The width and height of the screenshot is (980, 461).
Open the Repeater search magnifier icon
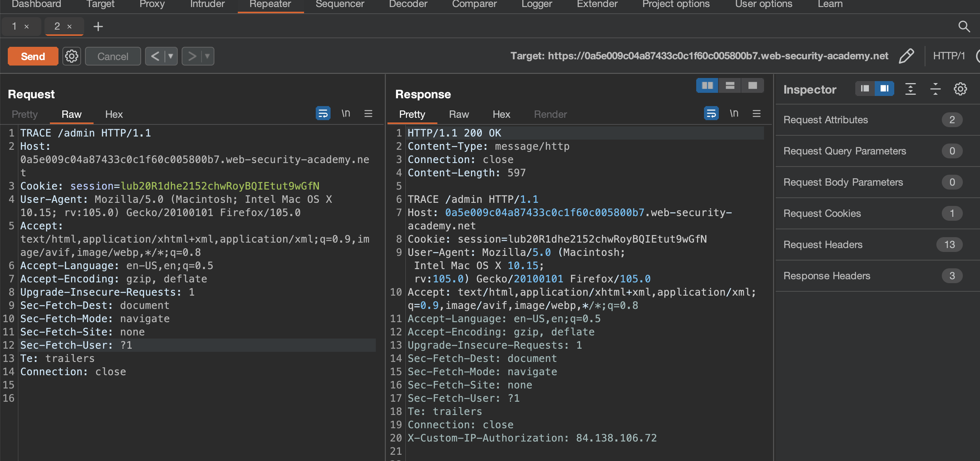(964, 27)
